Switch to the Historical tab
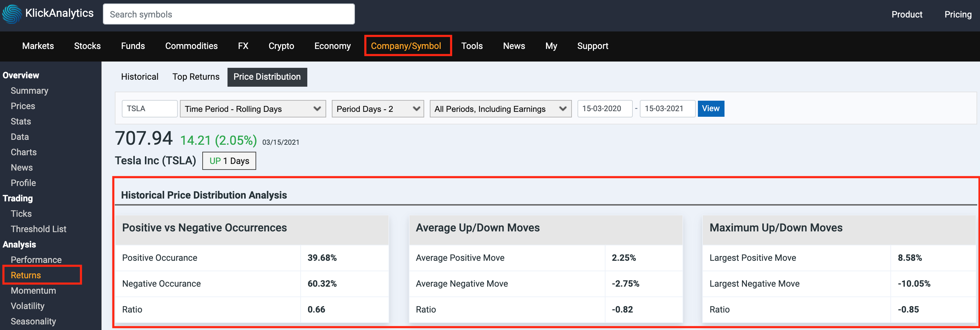The height and width of the screenshot is (330, 980). click(140, 77)
